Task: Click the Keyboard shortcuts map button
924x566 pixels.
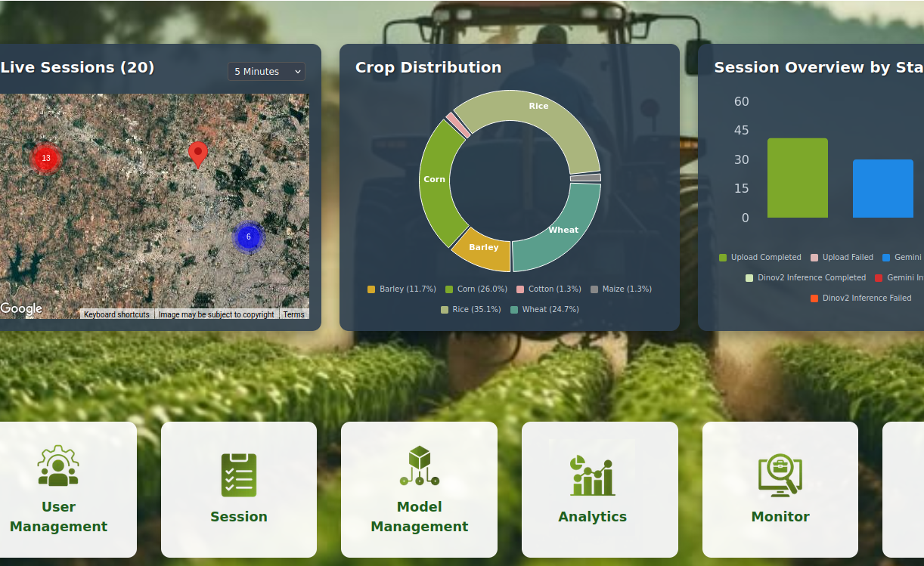Action: (116, 314)
